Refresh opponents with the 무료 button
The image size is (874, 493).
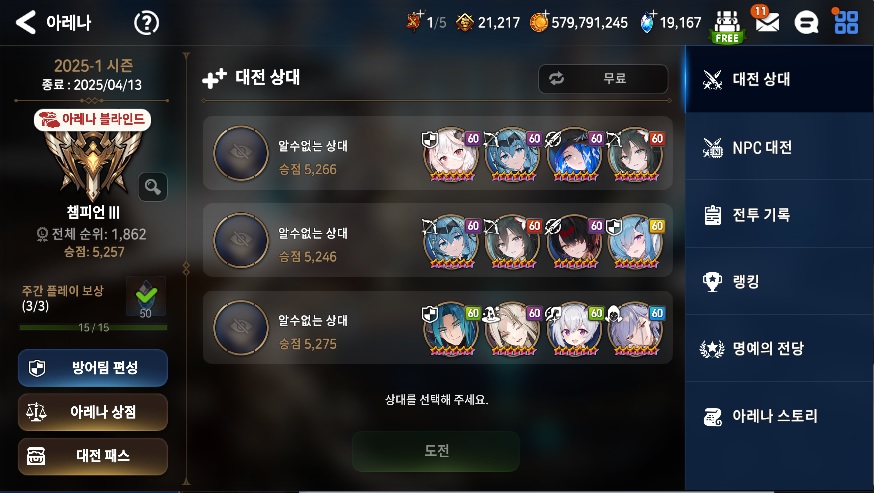[603, 79]
